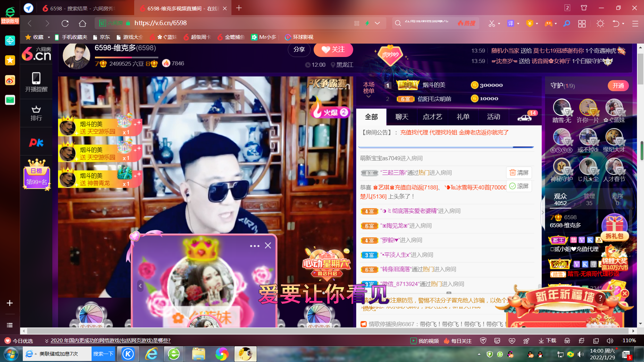The width and height of the screenshot is (644, 362).
Task: Click the streamer avatar of 6598-维克多
Action: click(x=76, y=56)
